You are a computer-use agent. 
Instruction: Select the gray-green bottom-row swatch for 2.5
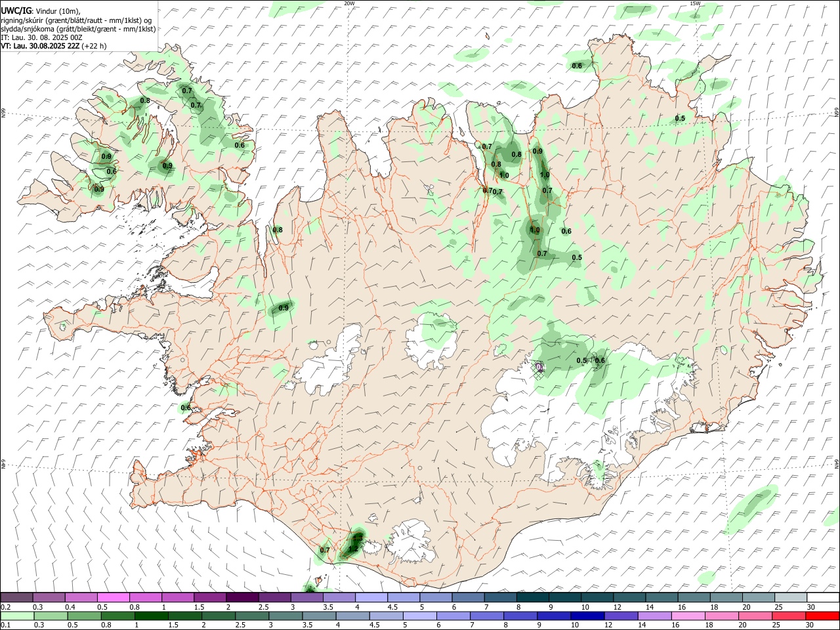point(251,616)
